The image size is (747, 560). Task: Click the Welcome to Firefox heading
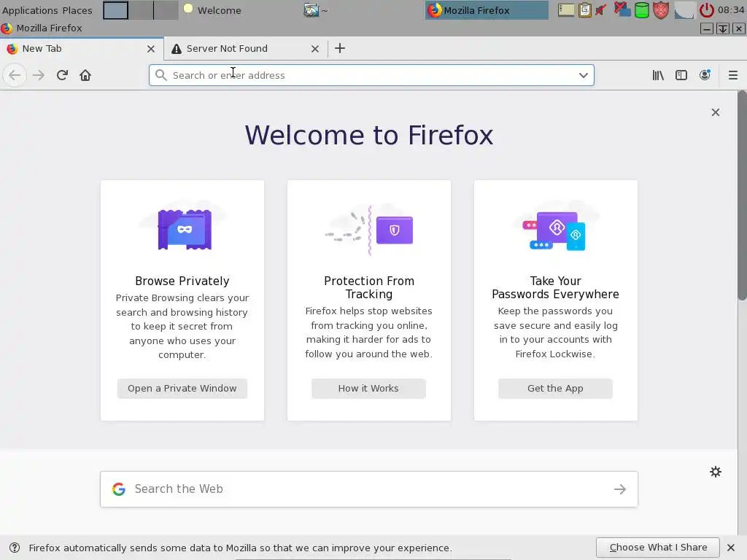368,135
